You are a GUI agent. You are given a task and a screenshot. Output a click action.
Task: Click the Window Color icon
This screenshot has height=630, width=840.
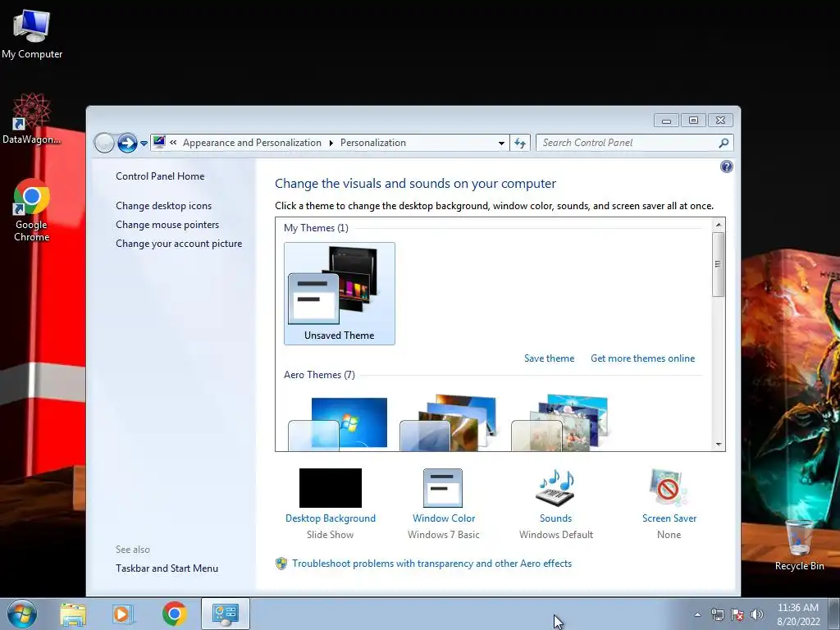tap(442, 487)
